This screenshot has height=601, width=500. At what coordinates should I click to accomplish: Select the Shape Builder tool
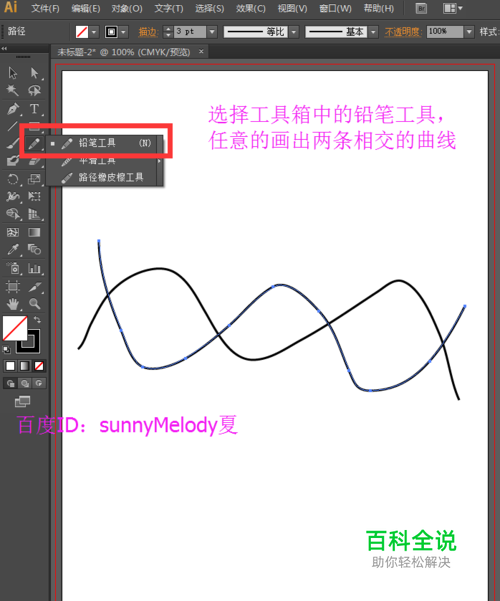[13, 214]
